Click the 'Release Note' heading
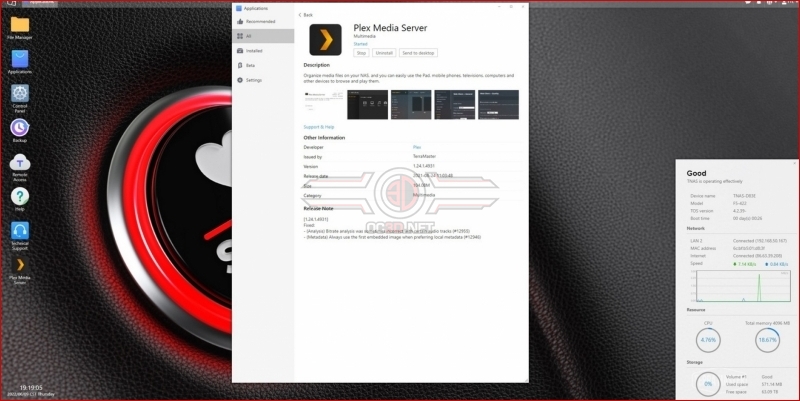 coord(318,209)
